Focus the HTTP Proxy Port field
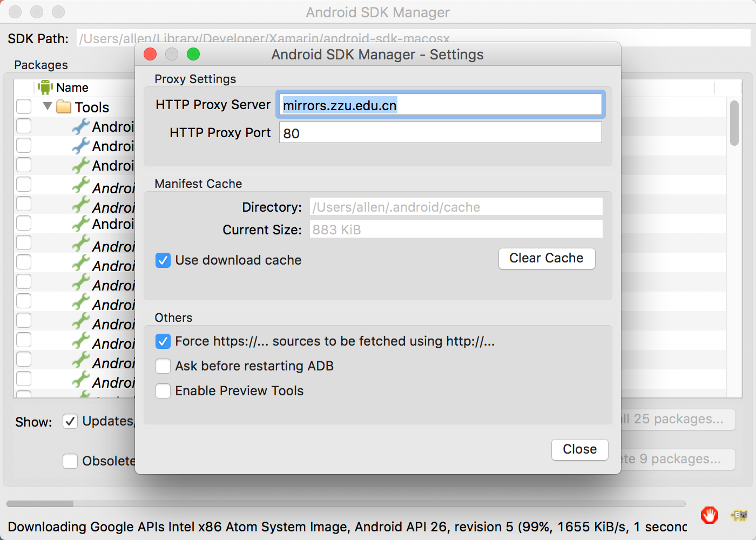Screen dimensions: 756x540 tap(440, 132)
